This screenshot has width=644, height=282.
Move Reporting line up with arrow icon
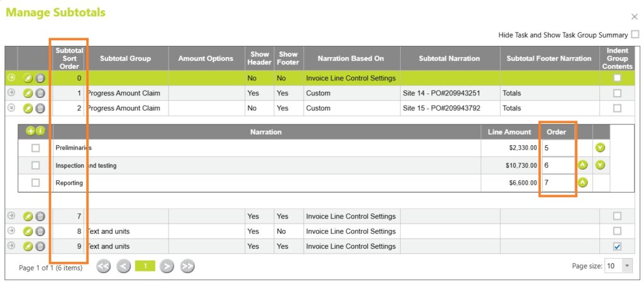(583, 183)
